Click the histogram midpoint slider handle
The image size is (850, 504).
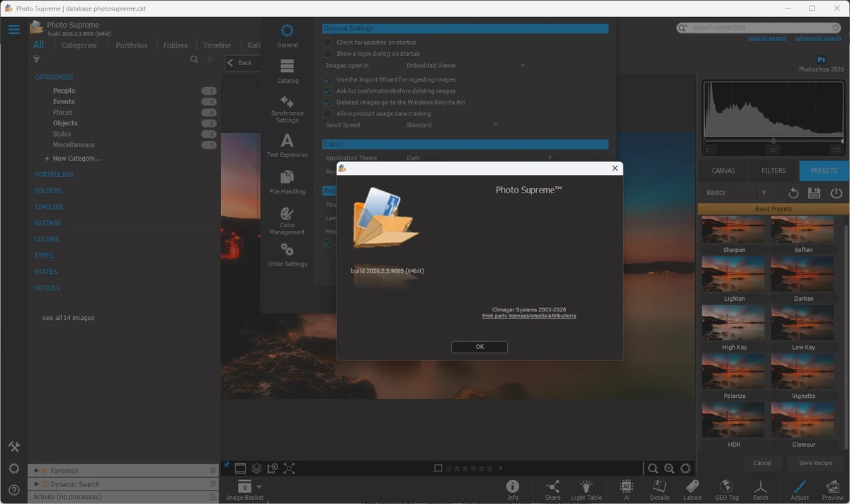tap(773, 141)
